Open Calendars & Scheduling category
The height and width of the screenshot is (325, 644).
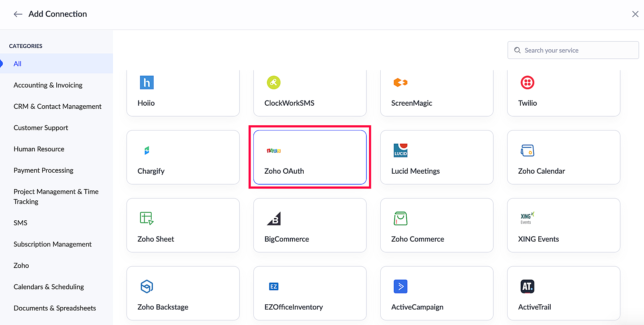(49, 287)
